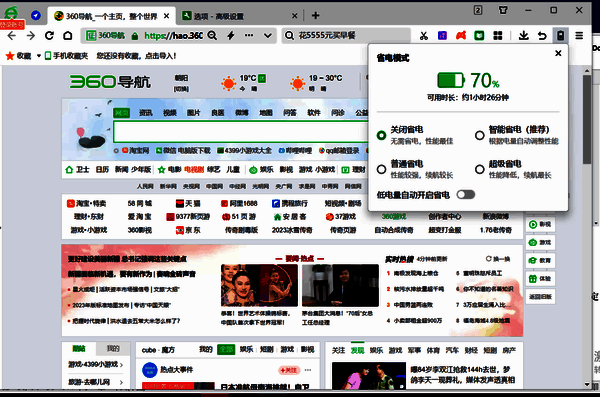Click the scrollbar down arrow

(x=587, y=384)
